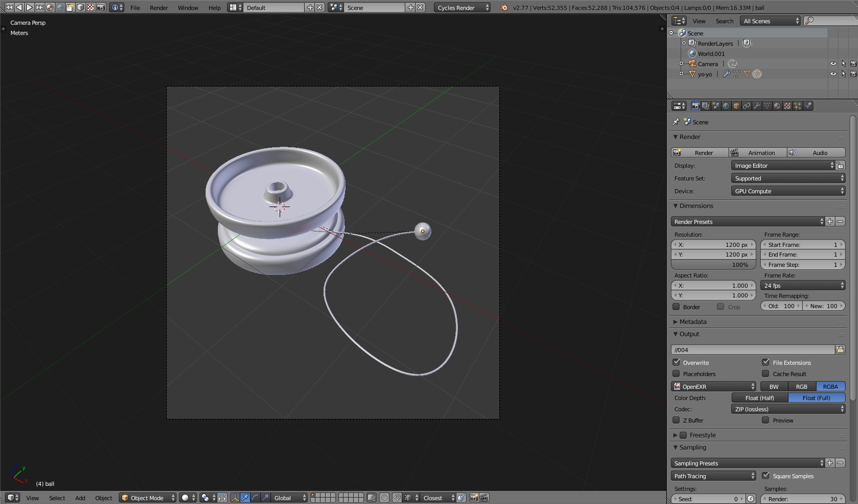Click the OpenGL render active viewport camera icon
Viewport: 858px width, 504px height.
coord(474,498)
